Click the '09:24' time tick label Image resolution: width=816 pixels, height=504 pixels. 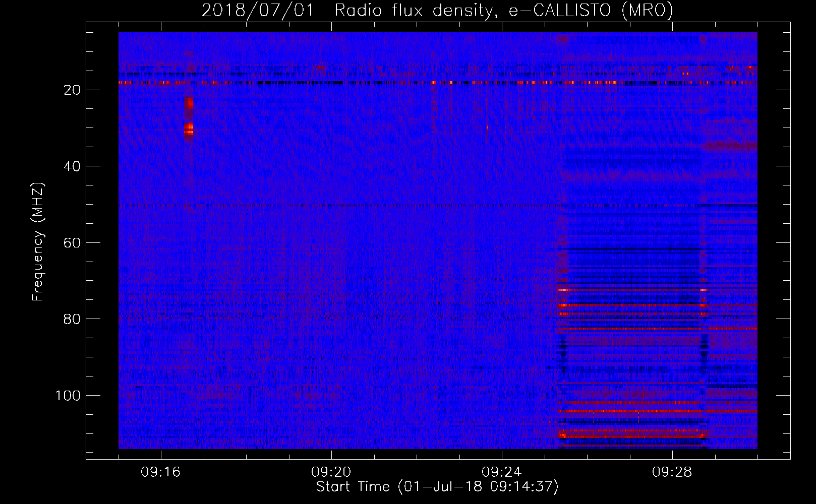[x=501, y=472]
